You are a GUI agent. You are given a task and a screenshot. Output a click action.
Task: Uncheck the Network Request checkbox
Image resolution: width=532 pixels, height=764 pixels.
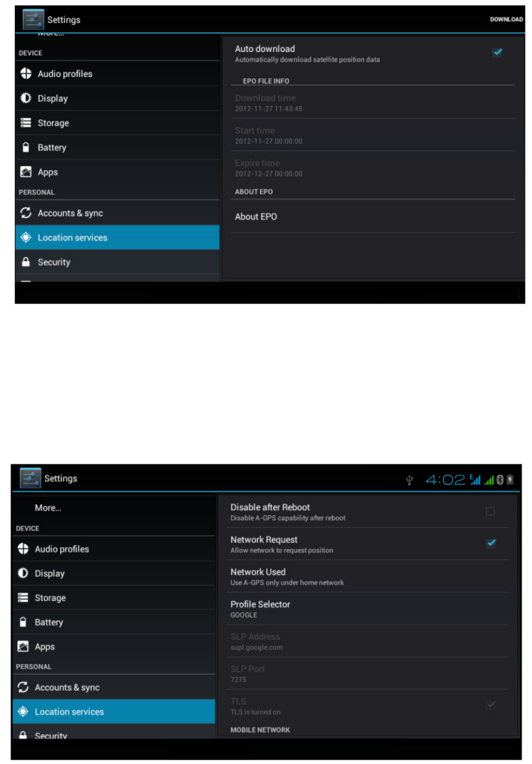490,543
